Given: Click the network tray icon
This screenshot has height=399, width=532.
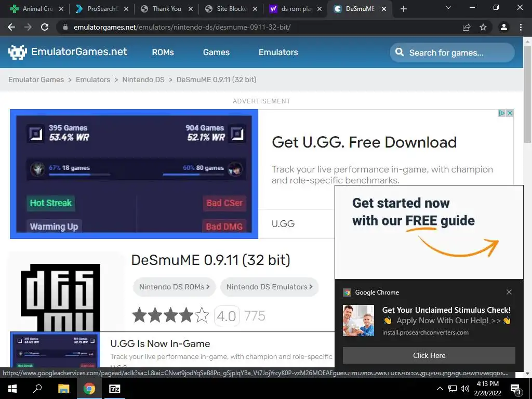Looking at the screenshot, I should click(x=453, y=389).
